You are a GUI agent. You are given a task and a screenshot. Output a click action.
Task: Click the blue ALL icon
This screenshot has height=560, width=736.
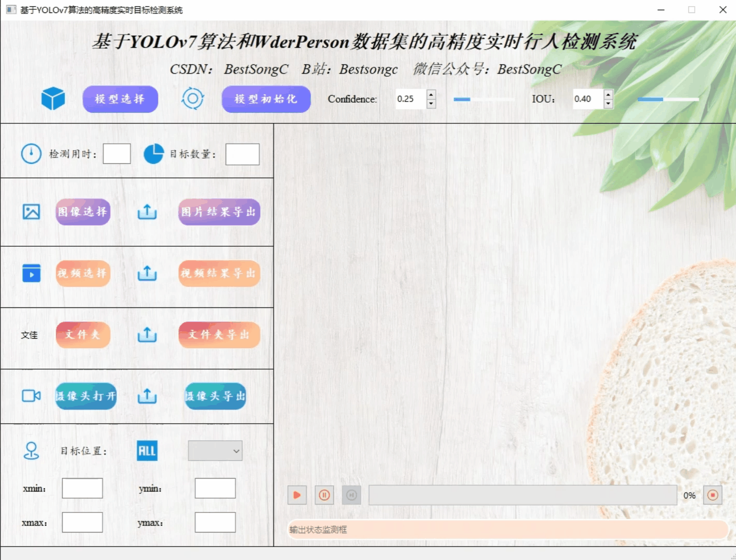(147, 451)
